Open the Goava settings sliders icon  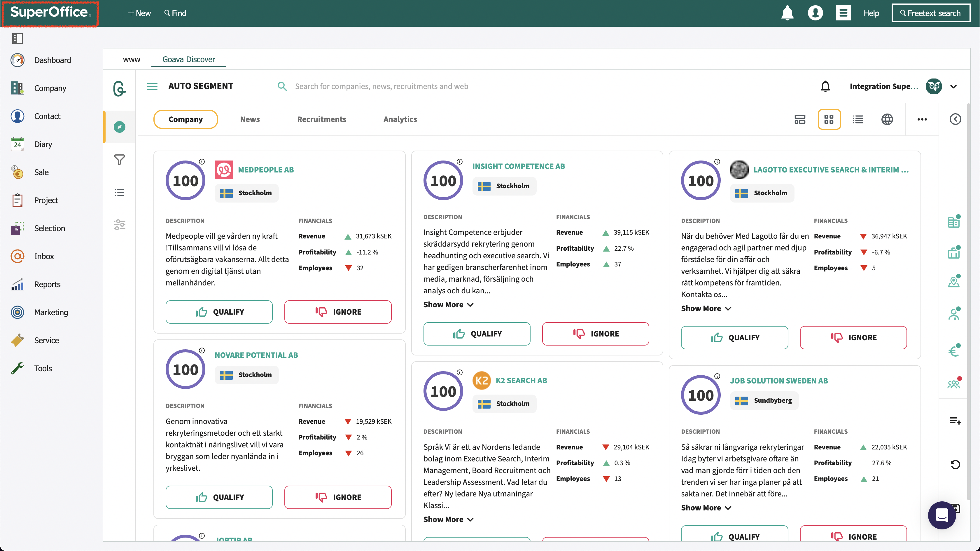[x=120, y=225]
